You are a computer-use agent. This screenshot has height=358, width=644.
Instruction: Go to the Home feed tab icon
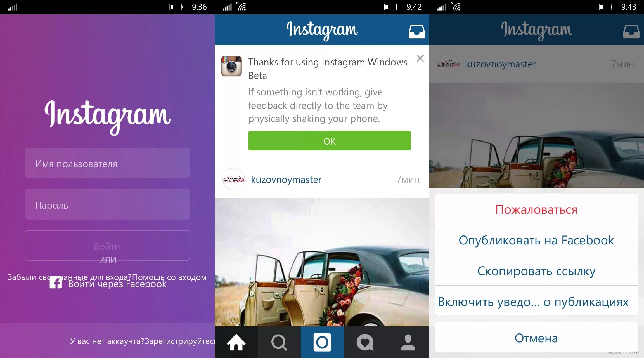[236, 342]
